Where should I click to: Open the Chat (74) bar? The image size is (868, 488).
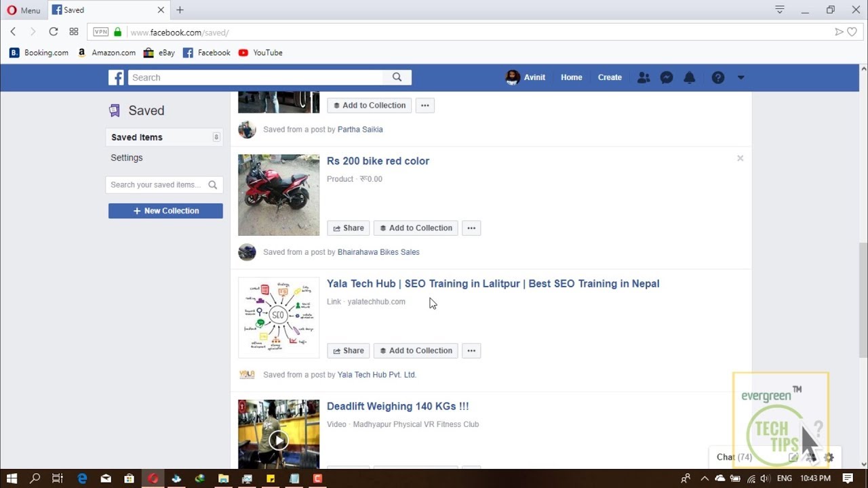tap(734, 457)
